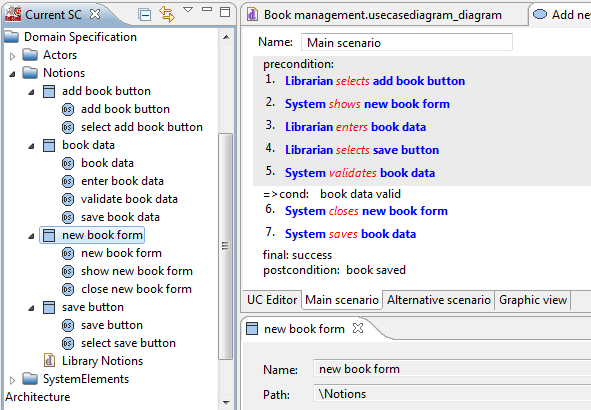This screenshot has height=410, width=591.
Task: Click DS icon beside select add book button
Action: coord(68,127)
